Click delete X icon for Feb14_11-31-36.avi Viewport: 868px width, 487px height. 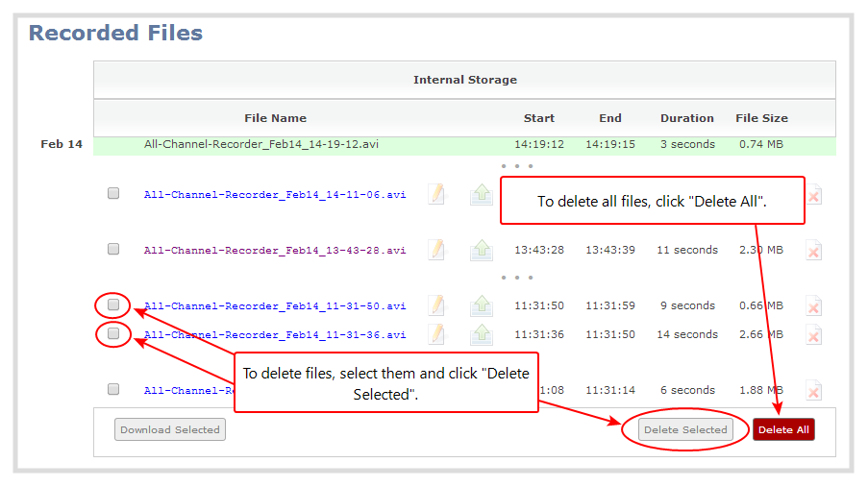click(813, 335)
